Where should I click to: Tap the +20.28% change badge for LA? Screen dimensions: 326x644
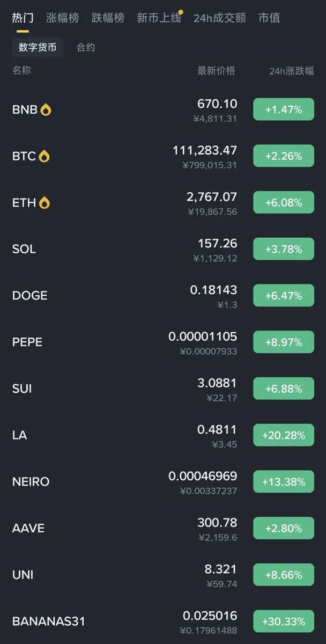click(284, 435)
